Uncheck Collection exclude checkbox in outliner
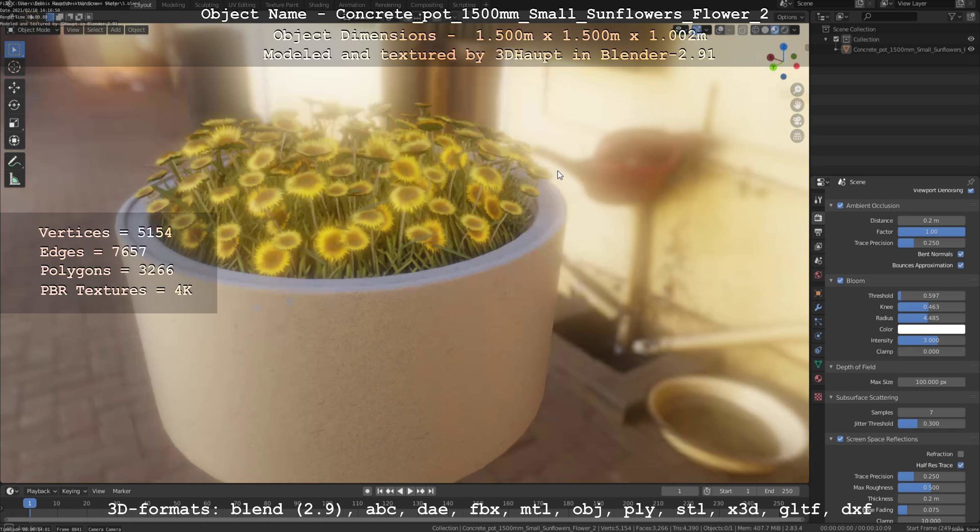This screenshot has width=980, height=532. pyautogui.click(x=836, y=39)
